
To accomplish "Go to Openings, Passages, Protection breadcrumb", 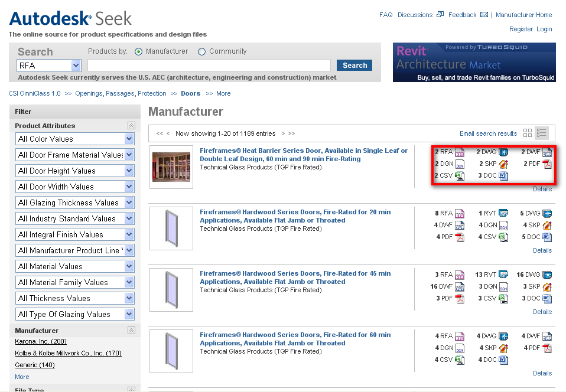I will pos(120,94).
